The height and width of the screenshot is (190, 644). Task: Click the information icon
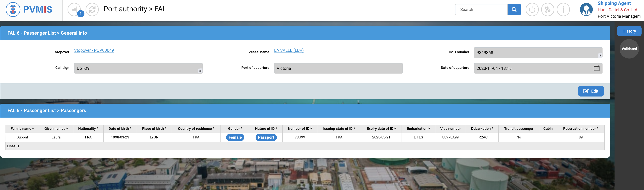[563, 10]
